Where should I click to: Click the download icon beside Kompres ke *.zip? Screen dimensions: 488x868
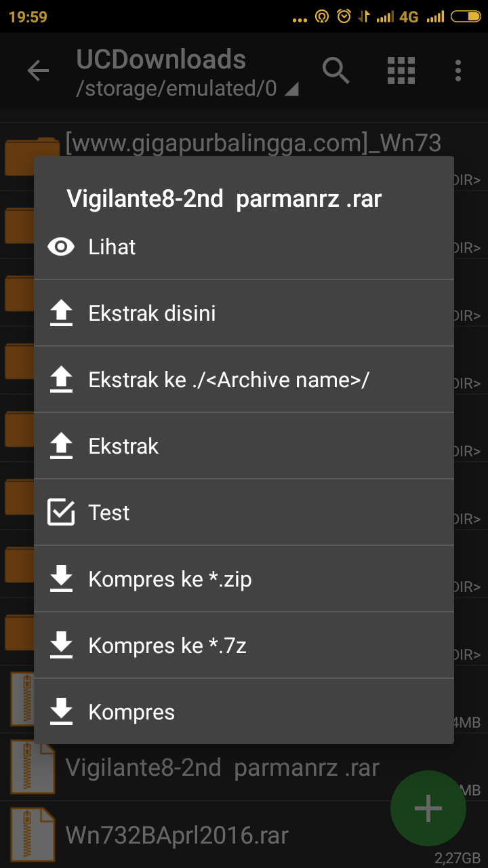pos(61,579)
